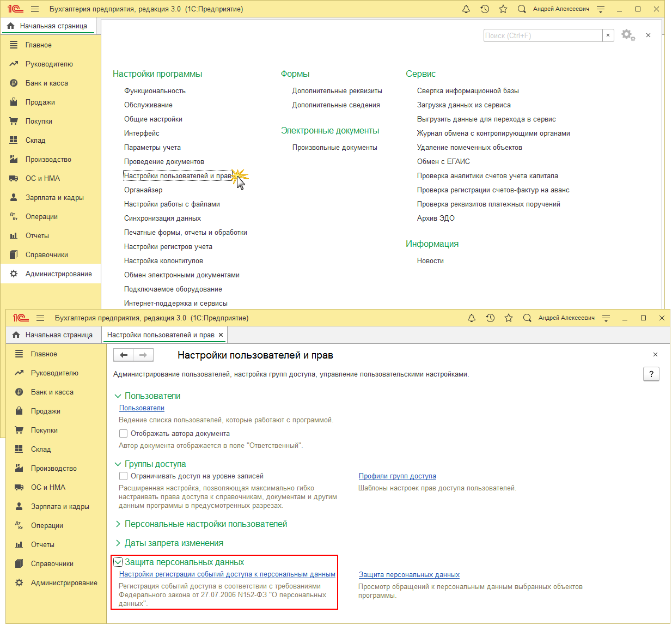Open Главное section in top window sidebar
This screenshot has height=625, width=672.
51,45
